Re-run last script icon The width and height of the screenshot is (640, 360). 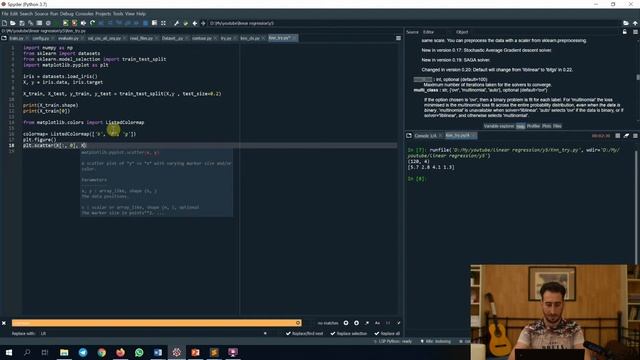(x=93, y=23)
